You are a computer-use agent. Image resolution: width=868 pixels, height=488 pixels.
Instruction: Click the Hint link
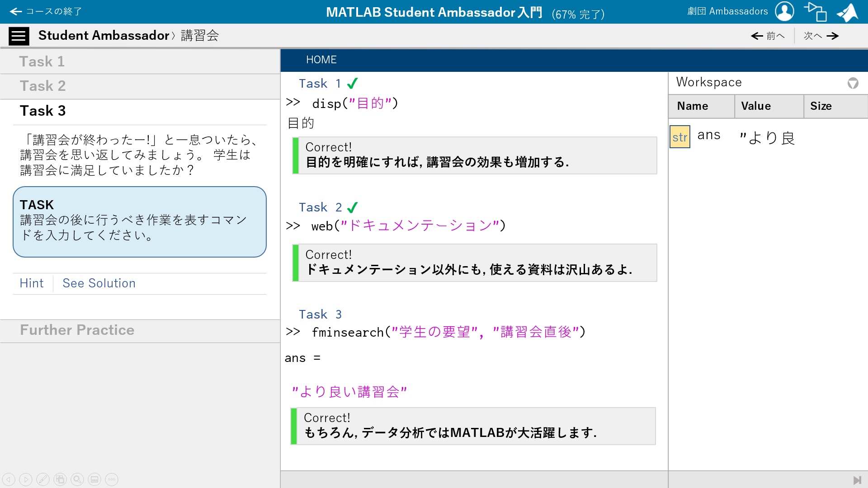(32, 283)
